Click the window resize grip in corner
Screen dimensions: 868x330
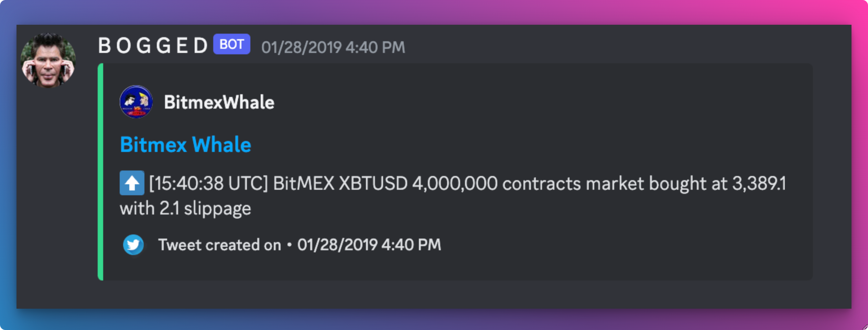864,327
